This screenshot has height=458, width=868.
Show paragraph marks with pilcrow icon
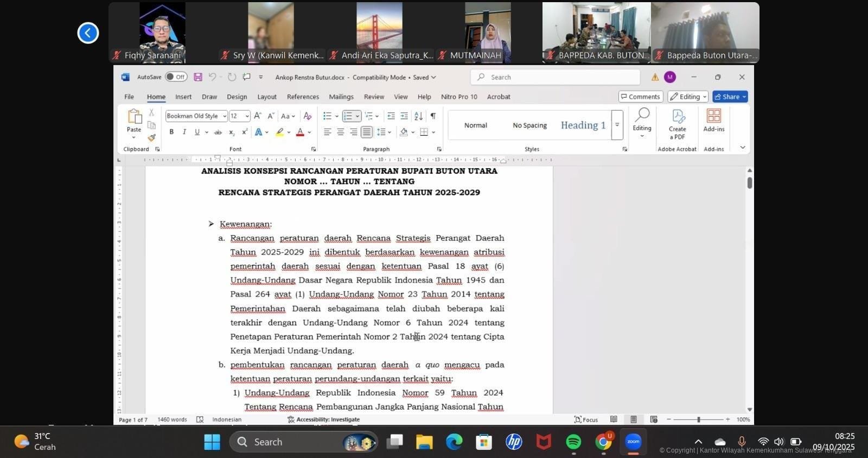pos(433,116)
